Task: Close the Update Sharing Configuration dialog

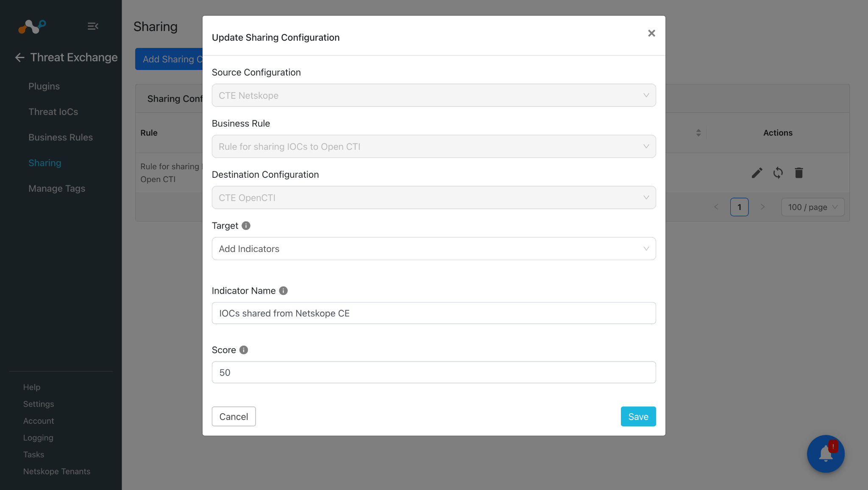Action: 651,33
